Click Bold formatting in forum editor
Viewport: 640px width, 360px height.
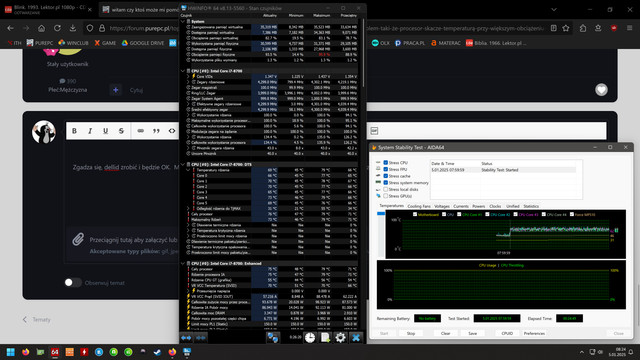click(x=74, y=131)
